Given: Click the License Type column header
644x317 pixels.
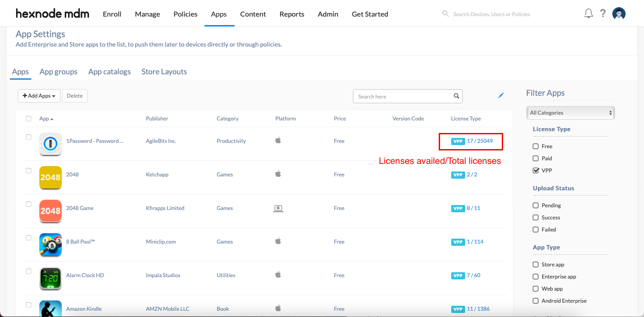Looking at the screenshot, I should pyautogui.click(x=466, y=119).
